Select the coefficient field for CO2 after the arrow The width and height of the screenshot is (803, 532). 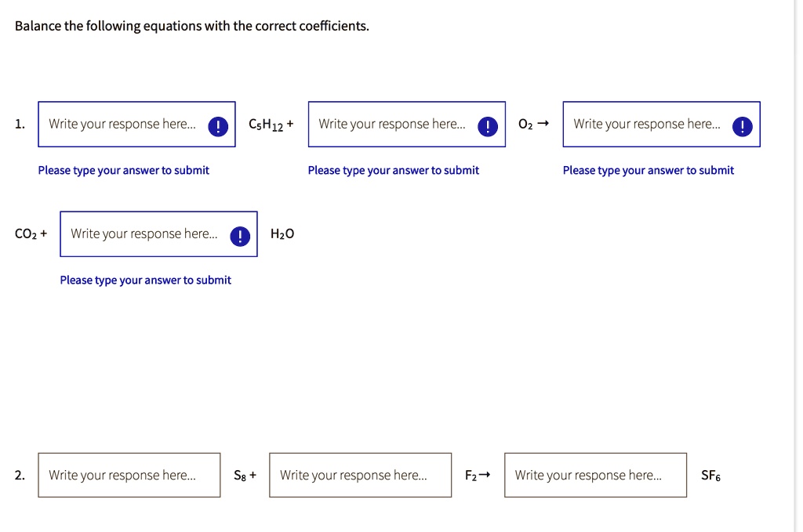pos(661,125)
